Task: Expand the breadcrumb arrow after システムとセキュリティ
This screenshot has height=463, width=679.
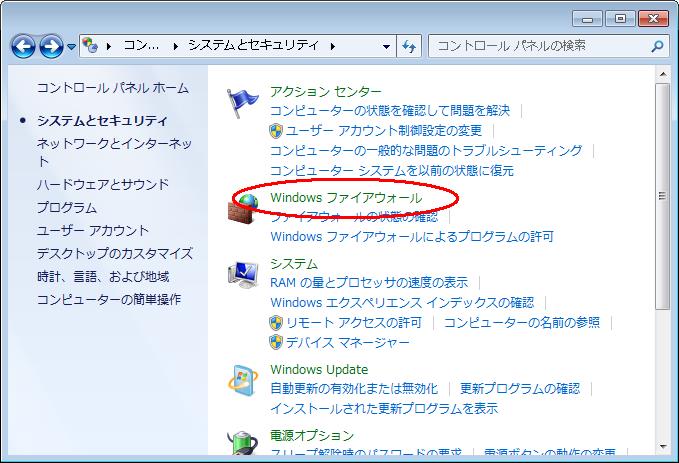Action: [x=331, y=46]
